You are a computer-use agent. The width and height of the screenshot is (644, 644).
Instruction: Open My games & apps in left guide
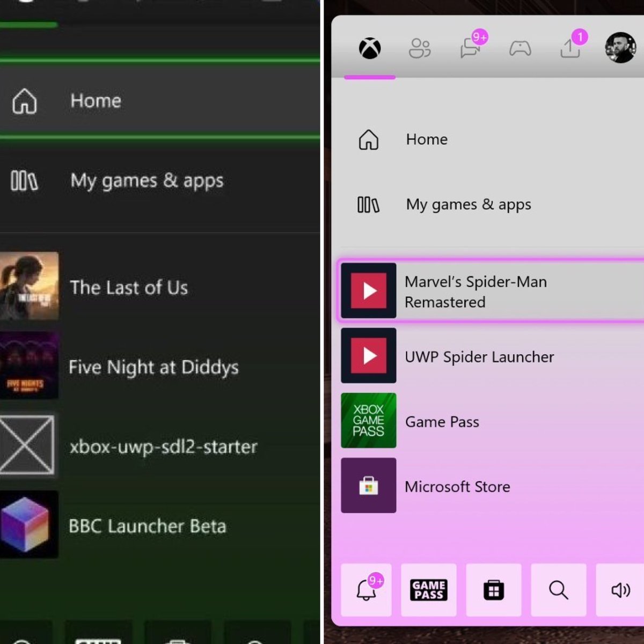pos(160,181)
